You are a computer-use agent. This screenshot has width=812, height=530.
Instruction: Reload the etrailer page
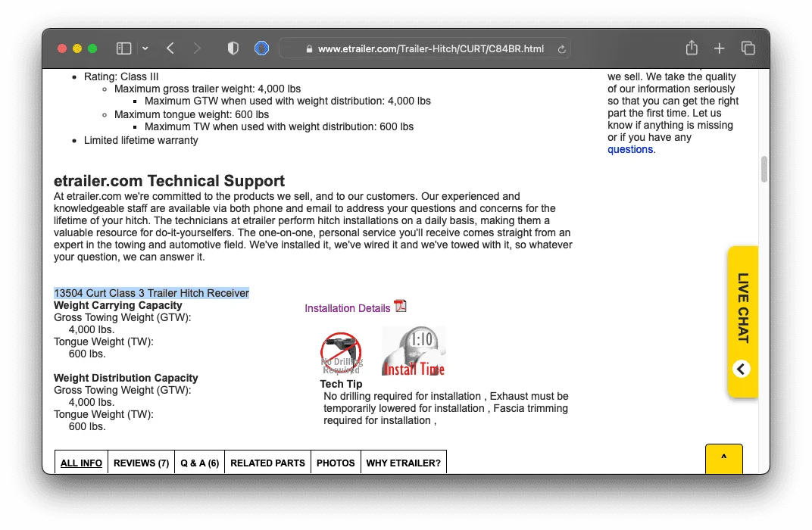(561, 49)
